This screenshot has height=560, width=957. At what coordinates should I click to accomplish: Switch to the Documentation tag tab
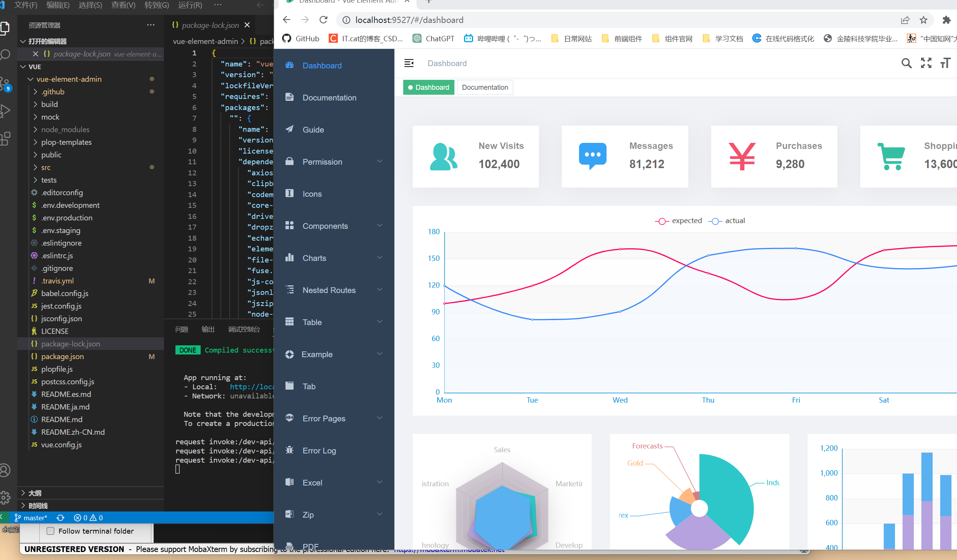pyautogui.click(x=485, y=87)
